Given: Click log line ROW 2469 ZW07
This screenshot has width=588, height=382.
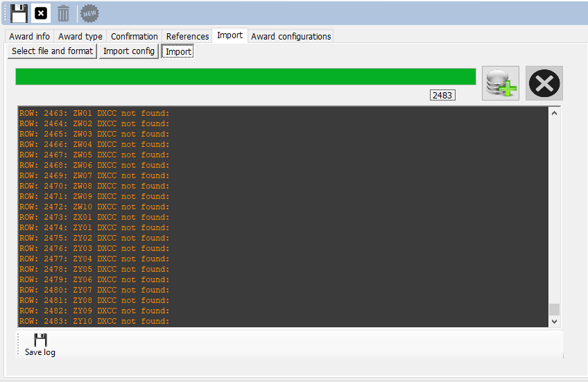Looking at the screenshot, I should coord(94,176).
